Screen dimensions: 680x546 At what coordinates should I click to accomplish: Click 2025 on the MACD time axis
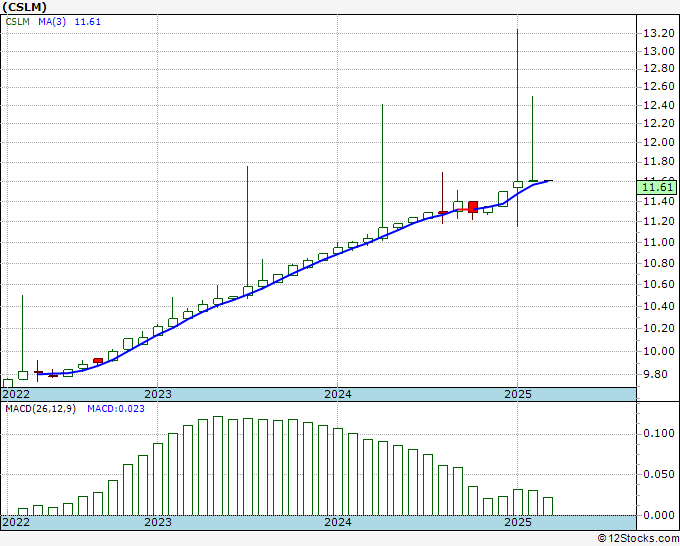pos(518,522)
